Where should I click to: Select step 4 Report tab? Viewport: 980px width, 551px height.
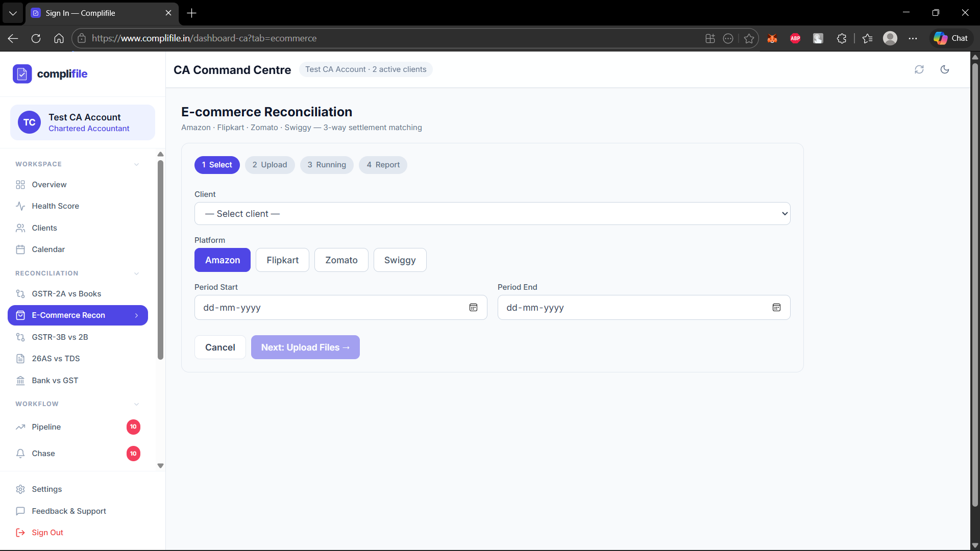point(383,165)
